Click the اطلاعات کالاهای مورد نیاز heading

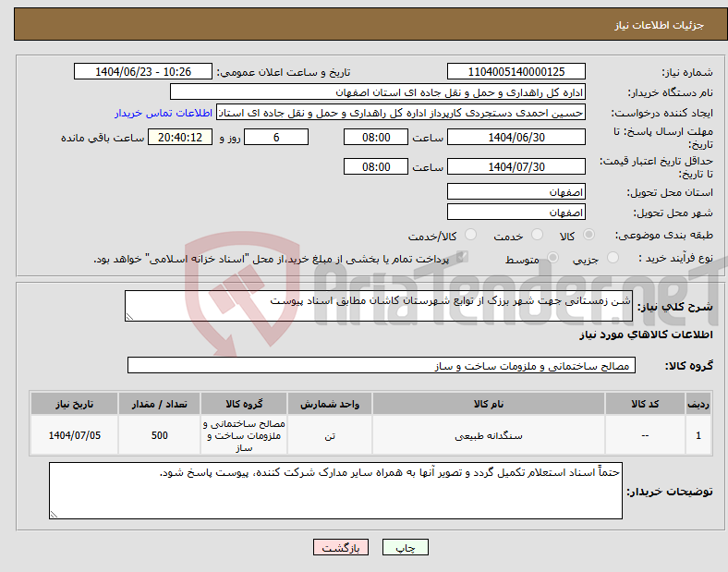point(646,335)
